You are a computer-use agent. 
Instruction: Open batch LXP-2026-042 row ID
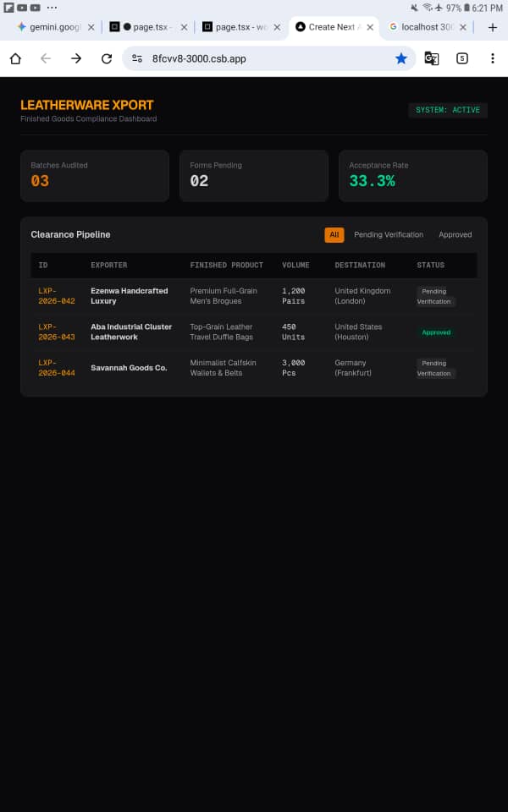point(57,296)
